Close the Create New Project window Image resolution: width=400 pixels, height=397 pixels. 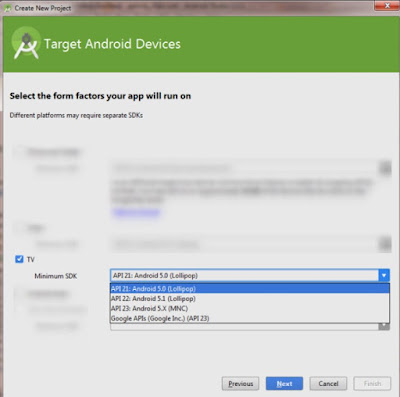tap(387, 5)
